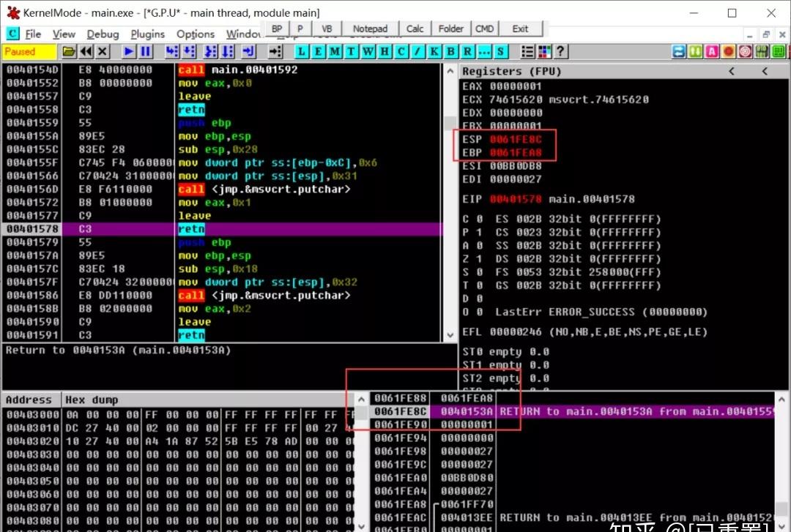Screen dimensions: 791x532
Task: Click the Step into toolbar icon
Action: pos(172,51)
